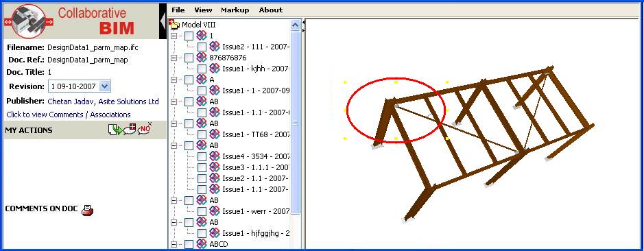
Task: Click the add comment speech bubble icon
Action: 130,129
